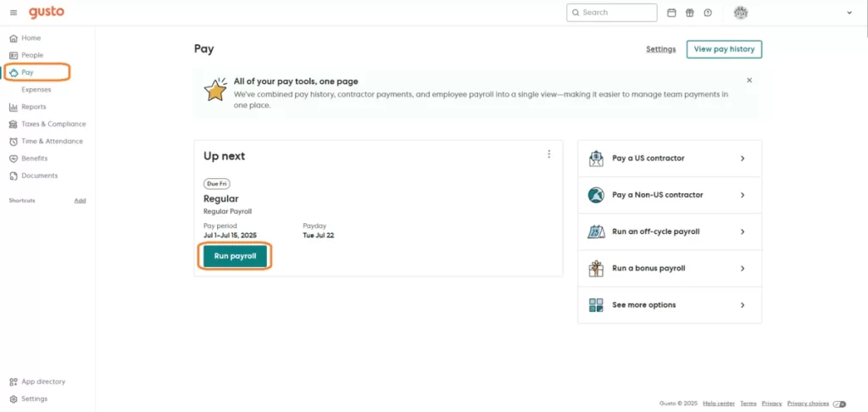The image size is (868, 412).
Task: Click chevron for Pay a Non-US contractor
Action: click(743, 195)
